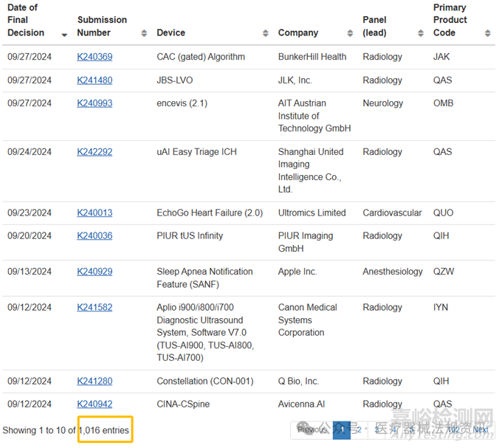The height and width of the screenshot is (448, 502).
Task: Open submission K240942 link
Action: coord(94,404)
